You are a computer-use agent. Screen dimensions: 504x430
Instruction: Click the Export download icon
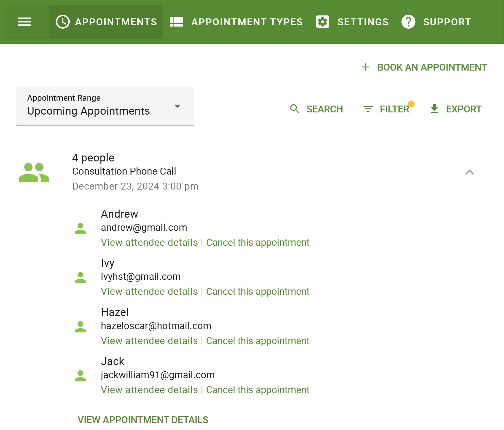(434, 109)
